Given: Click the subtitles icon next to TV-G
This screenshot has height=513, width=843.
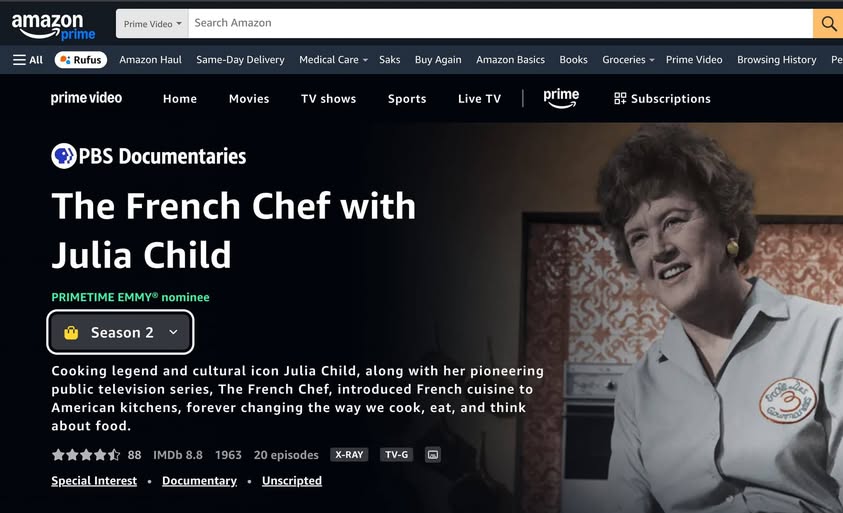Looking at the screenshot, I should tap(433, 455).
